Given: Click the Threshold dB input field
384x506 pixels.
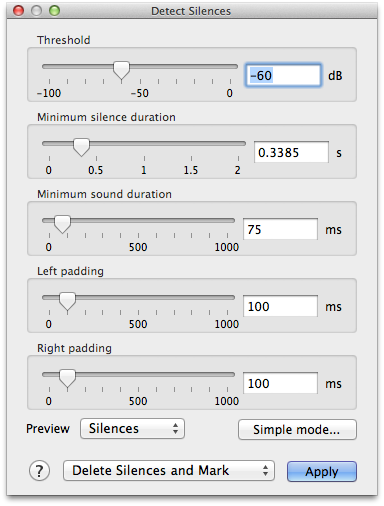Looking at the screenshot, I should (284, 75).
